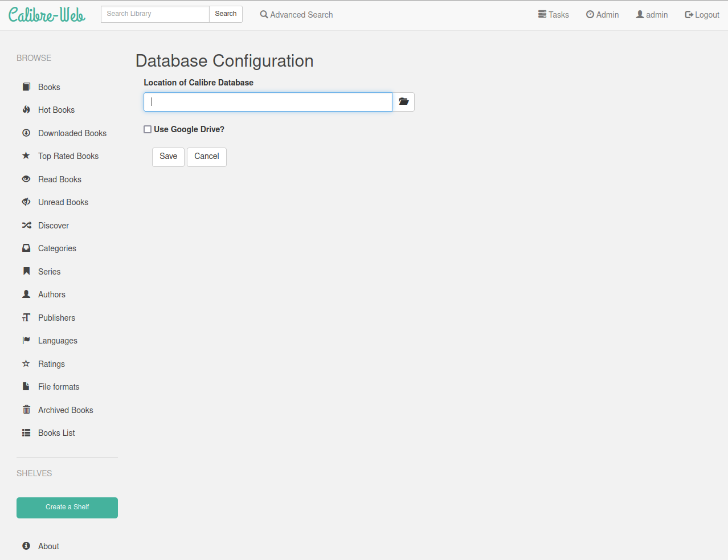Click the Cancel button
This screenshot has width=728, height=560.
(207, 157)
